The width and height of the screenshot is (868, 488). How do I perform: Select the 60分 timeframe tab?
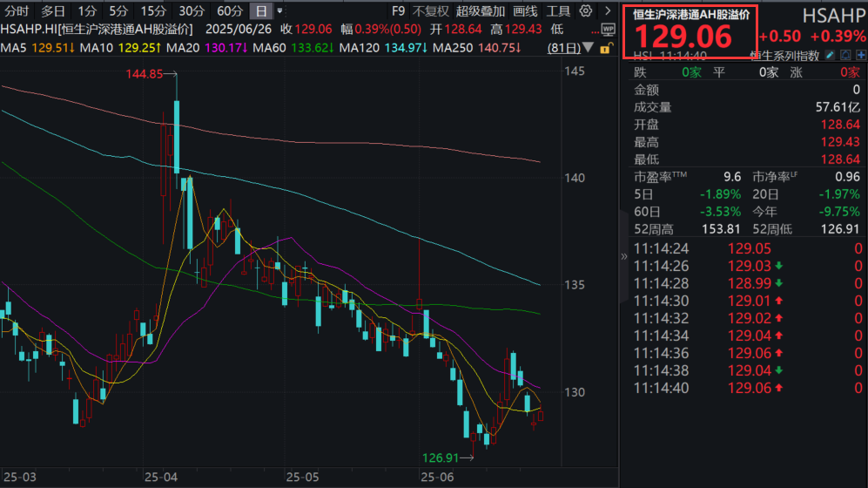(x=230, y=11)
